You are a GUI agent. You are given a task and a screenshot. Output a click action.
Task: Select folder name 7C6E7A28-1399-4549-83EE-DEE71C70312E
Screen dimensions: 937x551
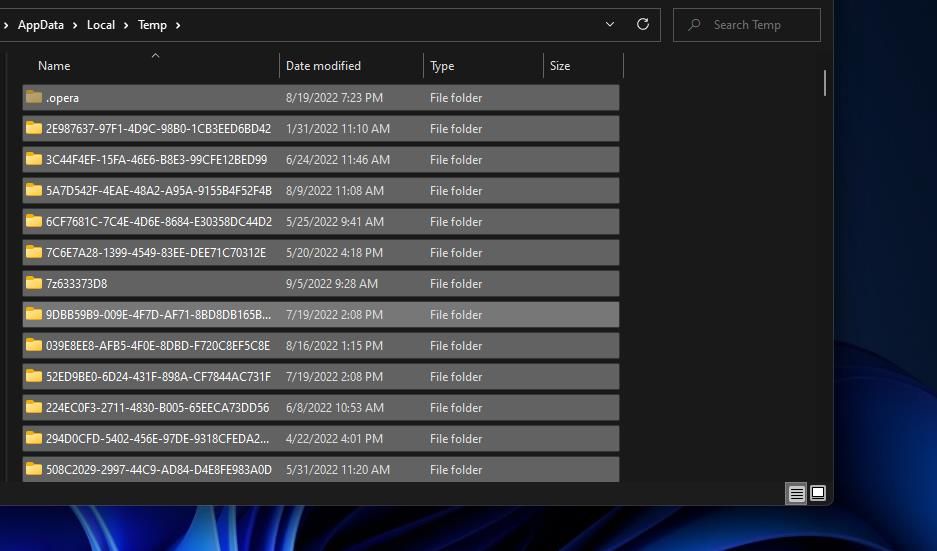tap(156, 253)
